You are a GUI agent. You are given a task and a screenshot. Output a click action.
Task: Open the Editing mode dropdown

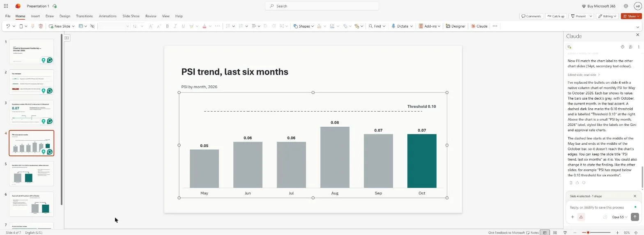[x=607, y=16]
